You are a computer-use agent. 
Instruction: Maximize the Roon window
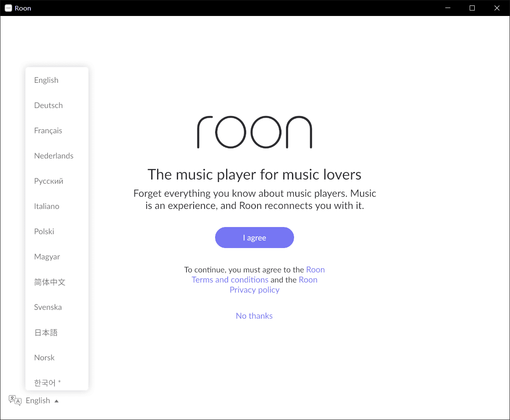(472, 8)
